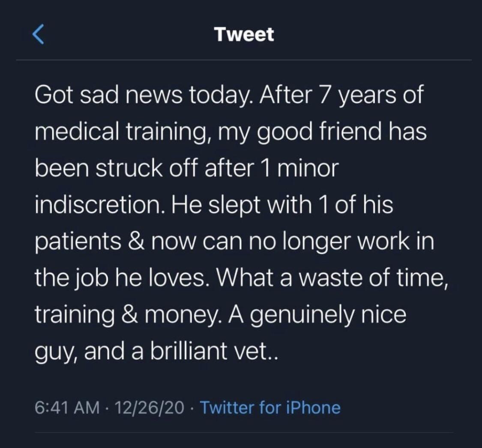482x448 pixels.
Task: Click the word "indiscretion" in the tweet
Action: (97, 205)
